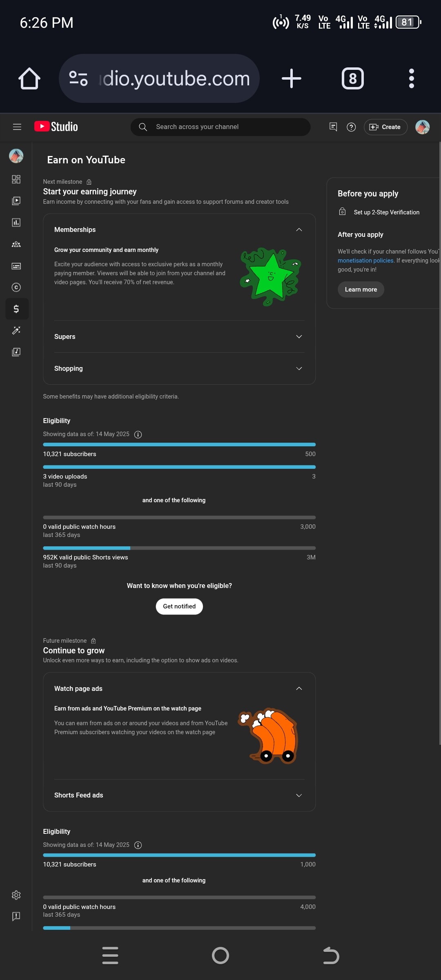
Task: Collapse the Watch page ads section
Action: [299, 688]
